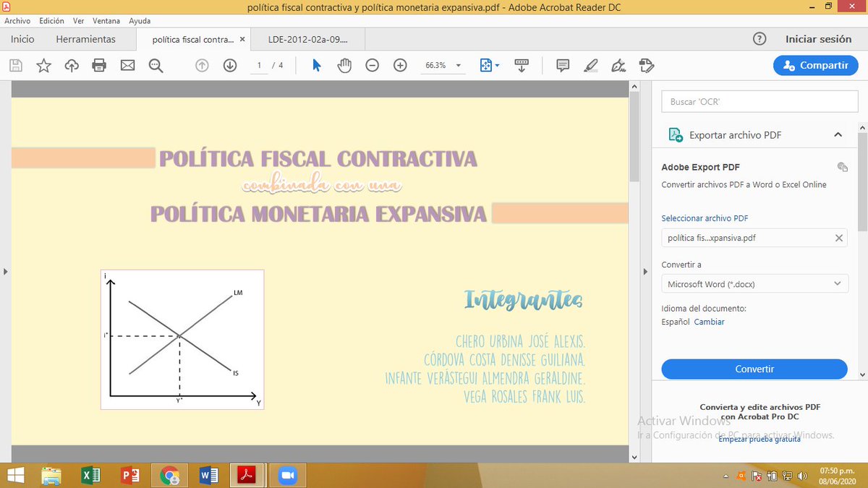The width and height of the screenshot is (868, 488).
Task: Print the document with printer icon
Action: (x=100, y=65)
